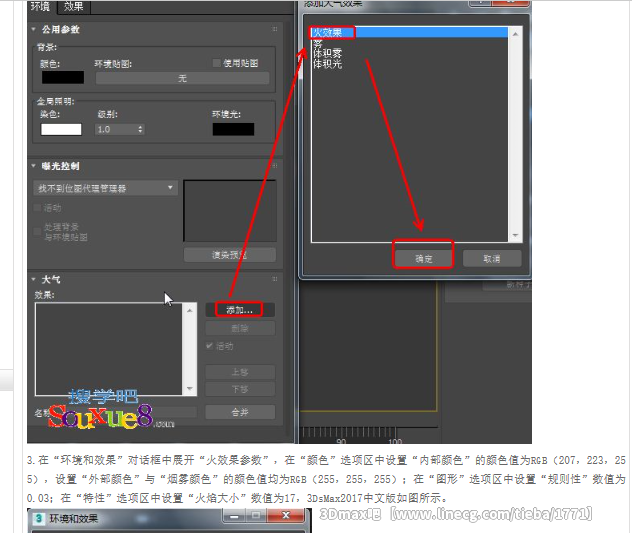This screenshot has height=533, width=632.
Task: Open the white 染色 tint color swatch
Action: [x=61, y=129]
